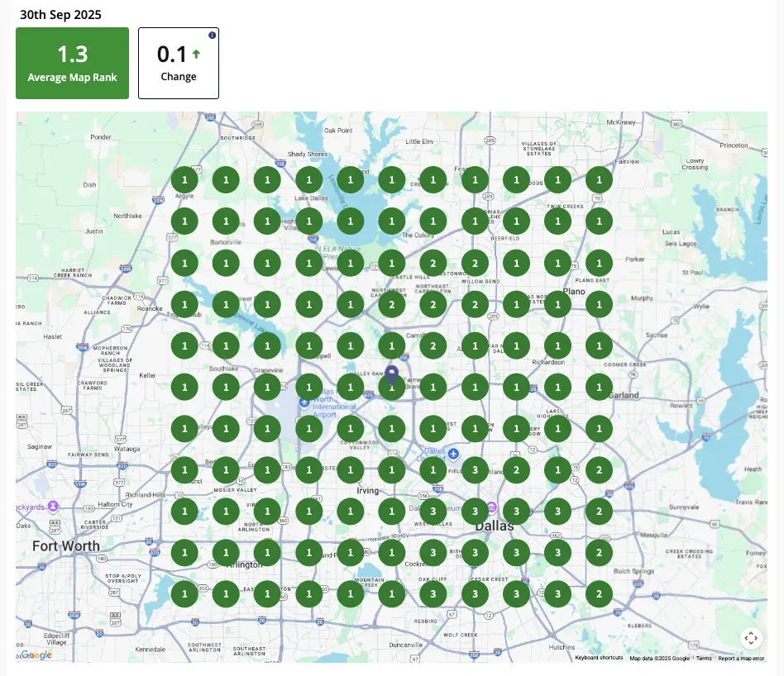Image resolution: width=784 pixels, height=676 pixels.
Task: Click the 'Justin' map label
Action: point(94,231)
